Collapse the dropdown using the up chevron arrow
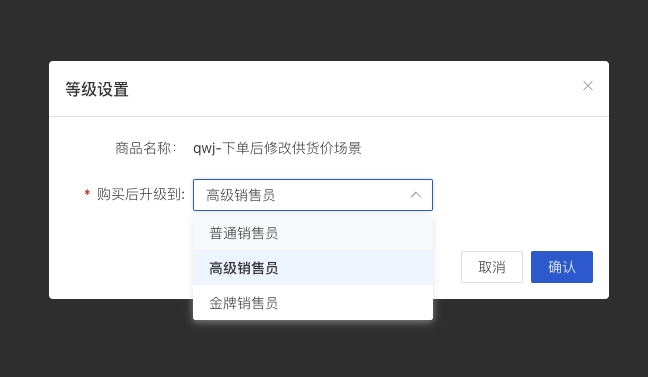 [416, 195]
